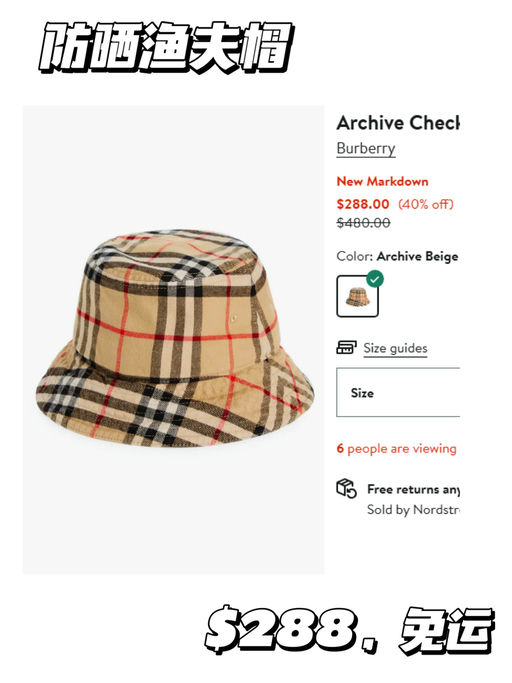Click the Archive Check product title
This screenshot has width=512, height=683.
click(398, 123)
